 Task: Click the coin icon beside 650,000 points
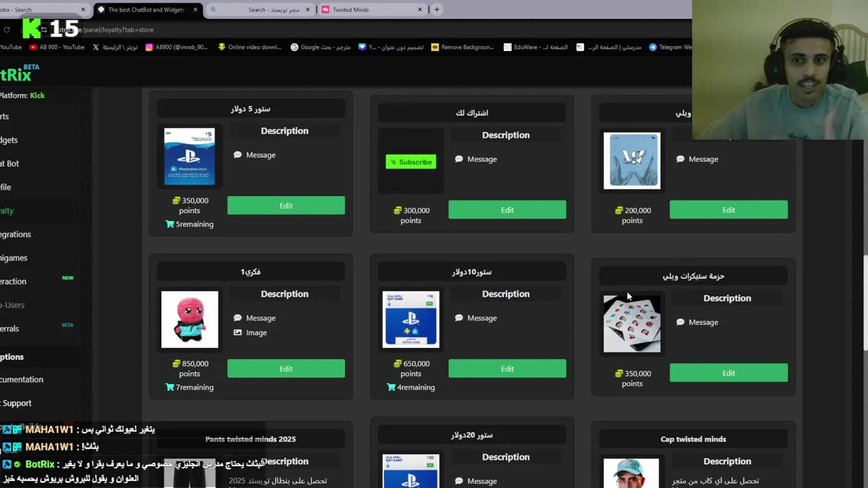click(398, 364)
